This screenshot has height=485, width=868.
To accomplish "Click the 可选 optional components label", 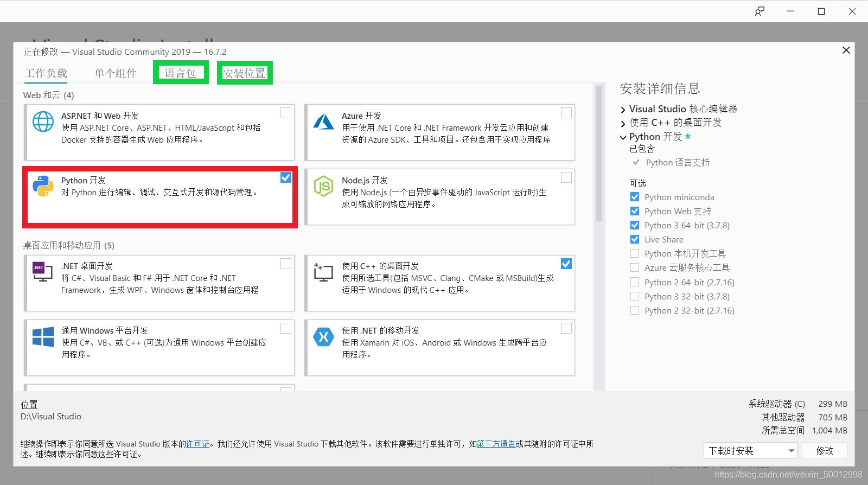I will pos(637,183).
